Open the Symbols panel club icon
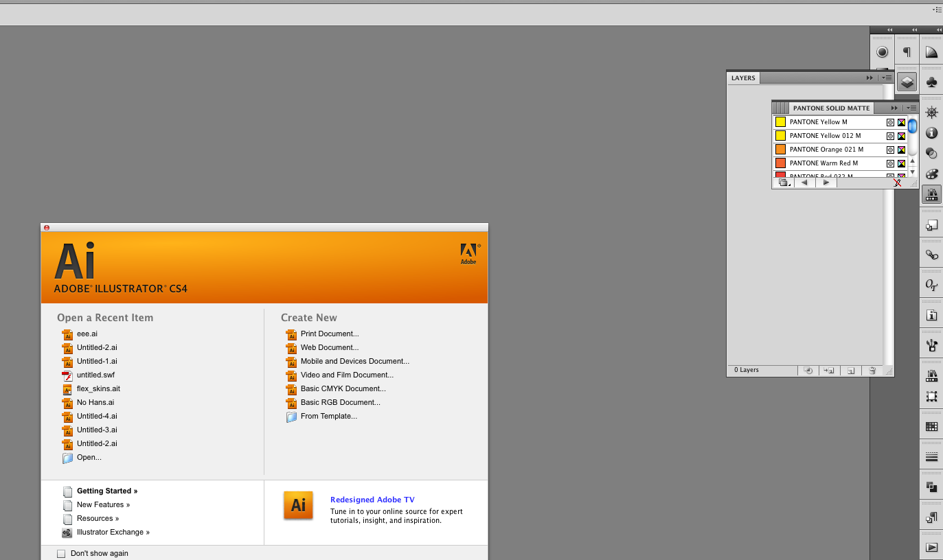This screenshot has width=943, height=560. click(931, 82)
